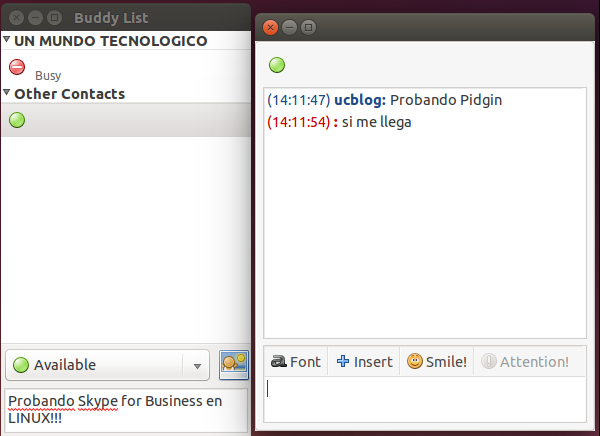
Task: Close the conversation window
Action: (270, 27)
